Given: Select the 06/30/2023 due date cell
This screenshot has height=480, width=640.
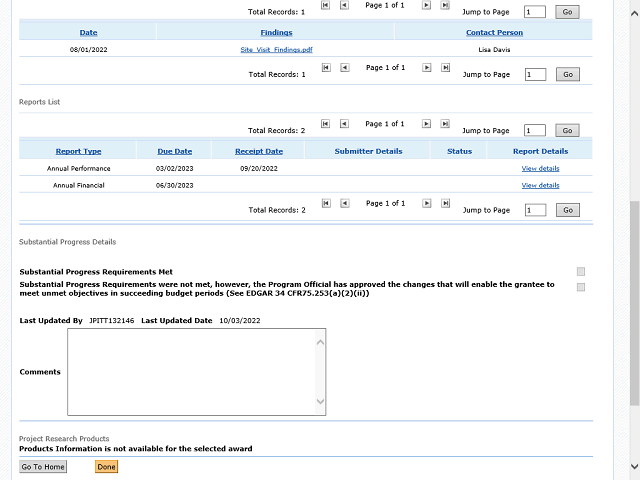Looking at the screenshot, I should [175, 185].
